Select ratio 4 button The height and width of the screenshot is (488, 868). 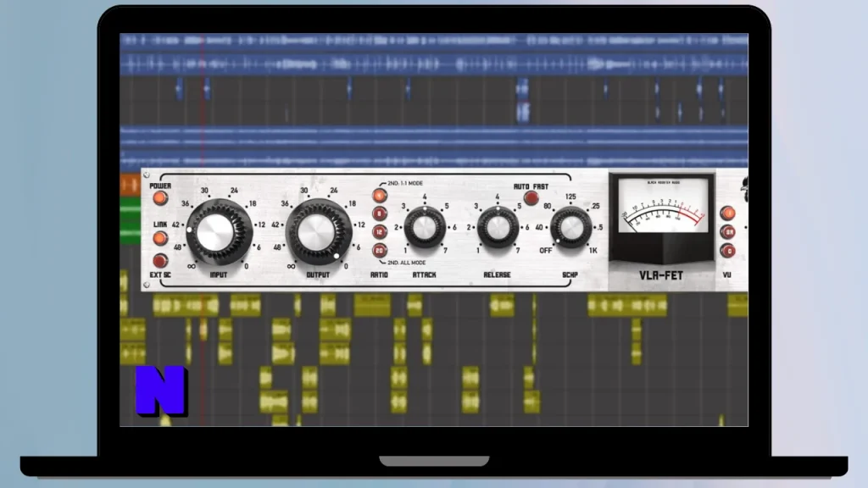[x=379, y=196]
